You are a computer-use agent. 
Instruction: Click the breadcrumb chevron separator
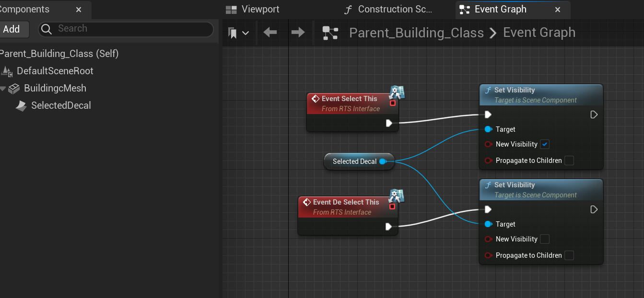click(493, 33)
